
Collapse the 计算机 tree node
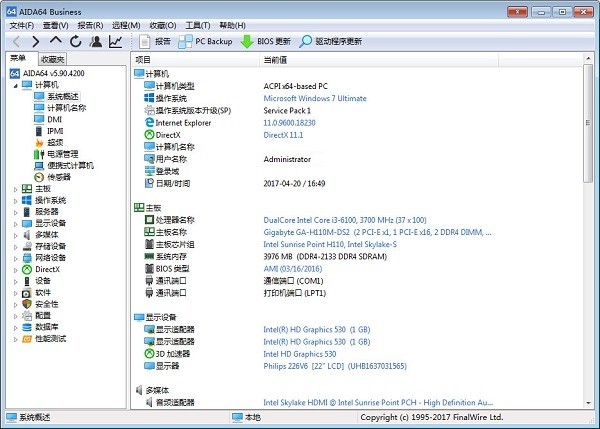point(15,85)
